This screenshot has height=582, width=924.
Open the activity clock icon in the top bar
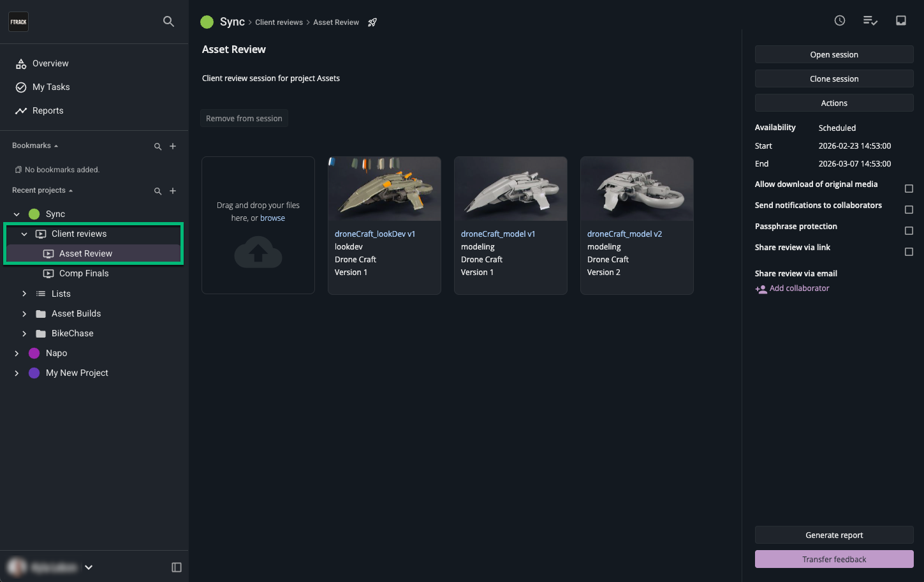tap(840, 20)
